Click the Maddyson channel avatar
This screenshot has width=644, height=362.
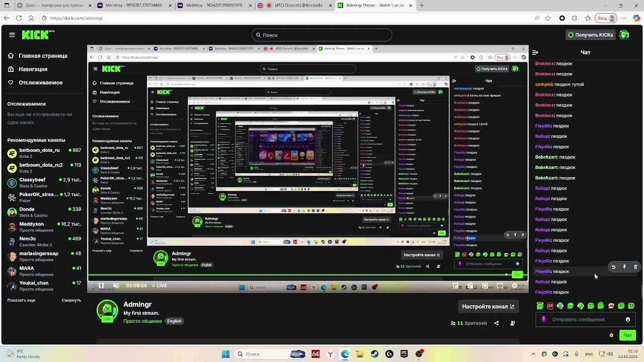tap(12, 227)
